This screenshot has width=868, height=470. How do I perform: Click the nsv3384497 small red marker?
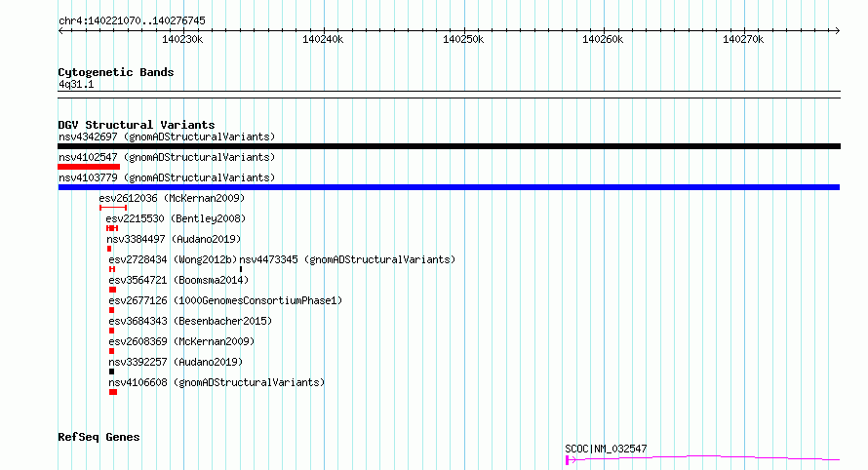pyautogui.click(x=109, y=249)
